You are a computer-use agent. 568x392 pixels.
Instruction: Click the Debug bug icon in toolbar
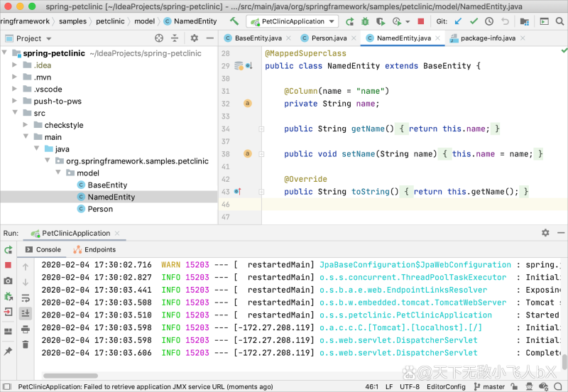[365, 21]
